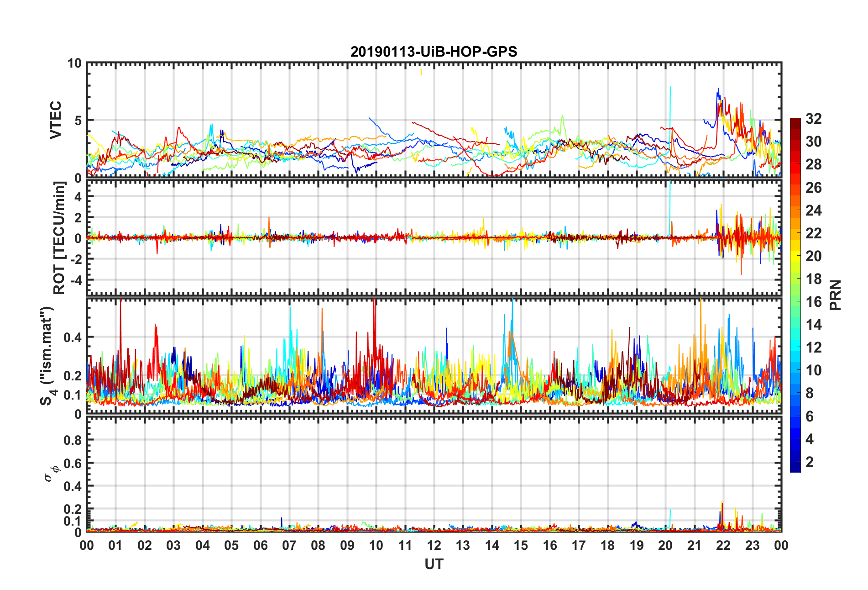The height and width of the screenshot is (590, 868).
Task: Select PRN colorbar tick label 16
Action: [814, 302]
